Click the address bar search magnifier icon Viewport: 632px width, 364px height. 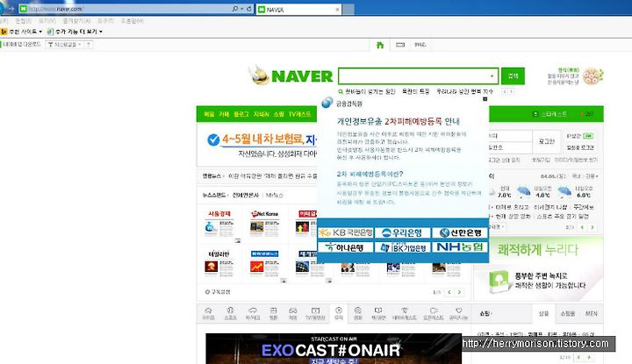point(235,9)
